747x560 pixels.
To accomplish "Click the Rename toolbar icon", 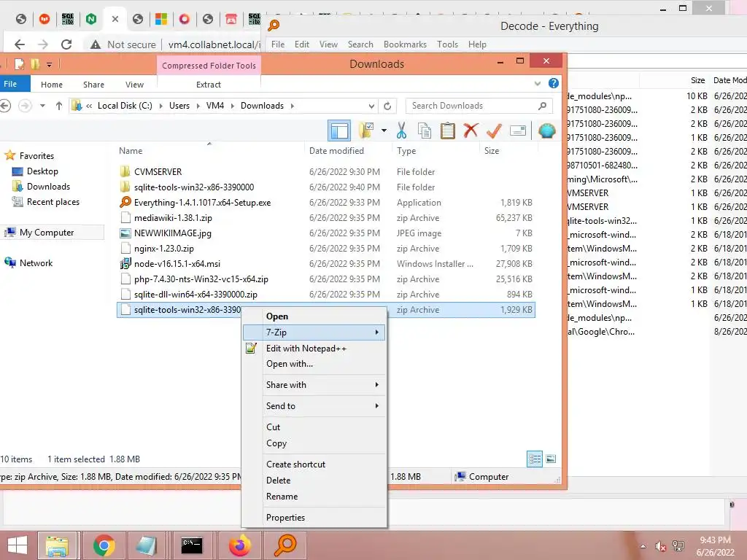I will (518, 131).
